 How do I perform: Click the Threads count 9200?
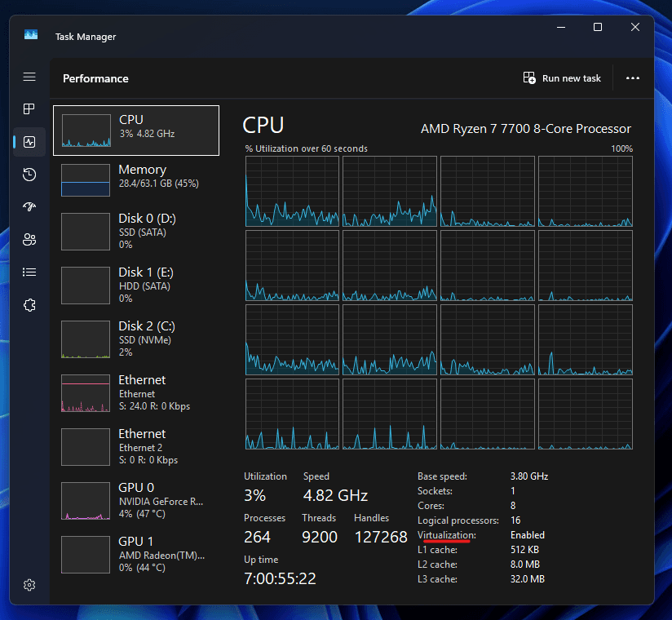pos(320,537)
